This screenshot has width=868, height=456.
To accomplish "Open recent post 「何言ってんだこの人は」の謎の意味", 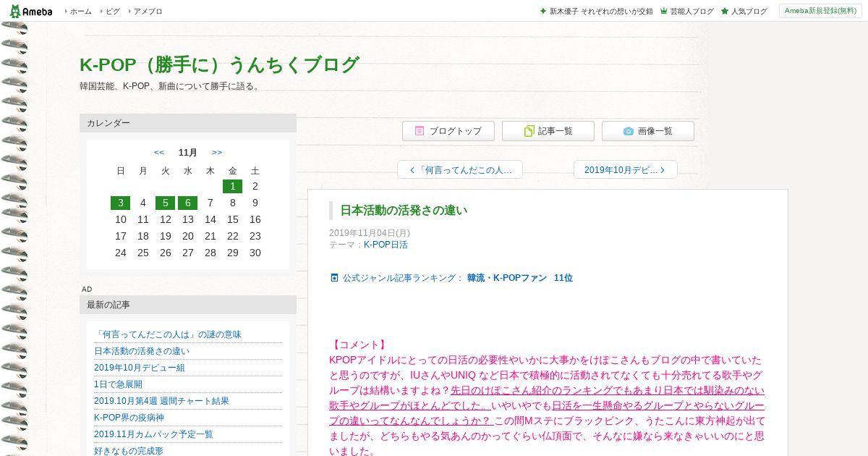I will tap(168, 334).
